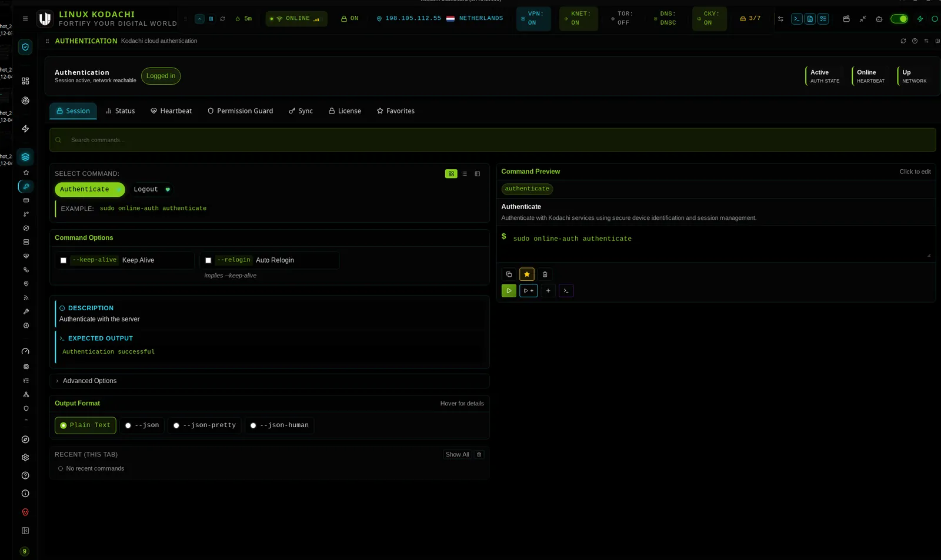Open the speedometer gauge icon in the sidebar
The image size is (941, 560).
point(25,351)
